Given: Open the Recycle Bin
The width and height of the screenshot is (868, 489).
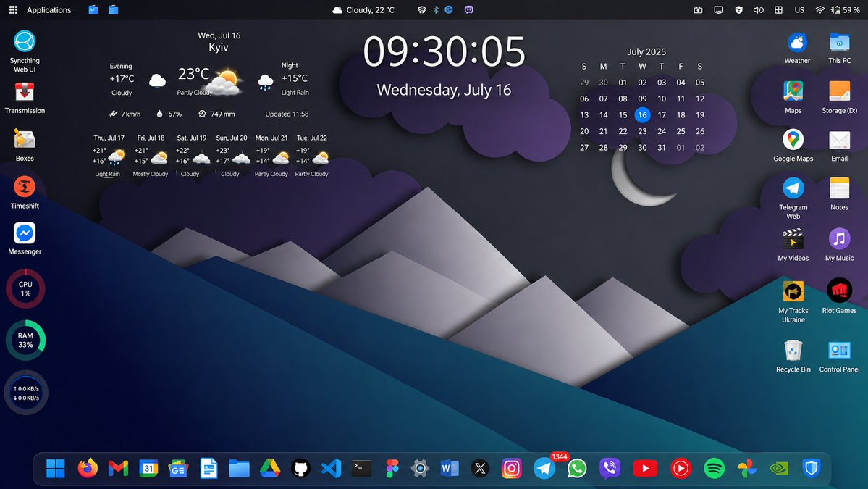Looking at the screenshot, I should tap(793, 356).
